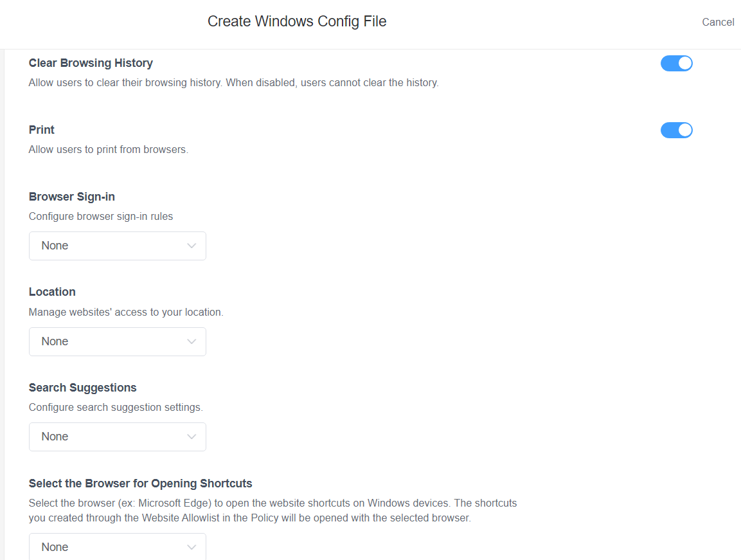Screen dimensions: 741x560
Task: Click the 'Location' section heading
Action: click(52, 292)
